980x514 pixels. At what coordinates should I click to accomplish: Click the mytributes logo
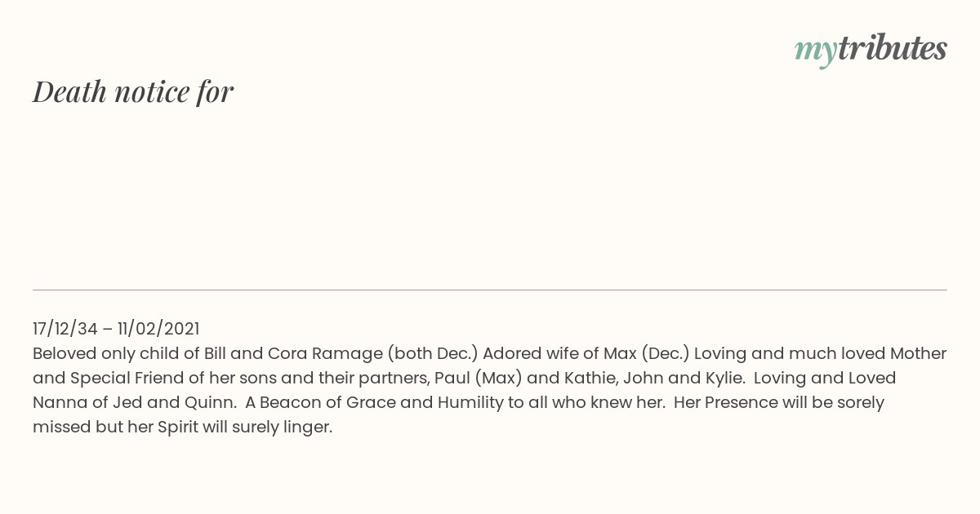click(x=871, y=50)
